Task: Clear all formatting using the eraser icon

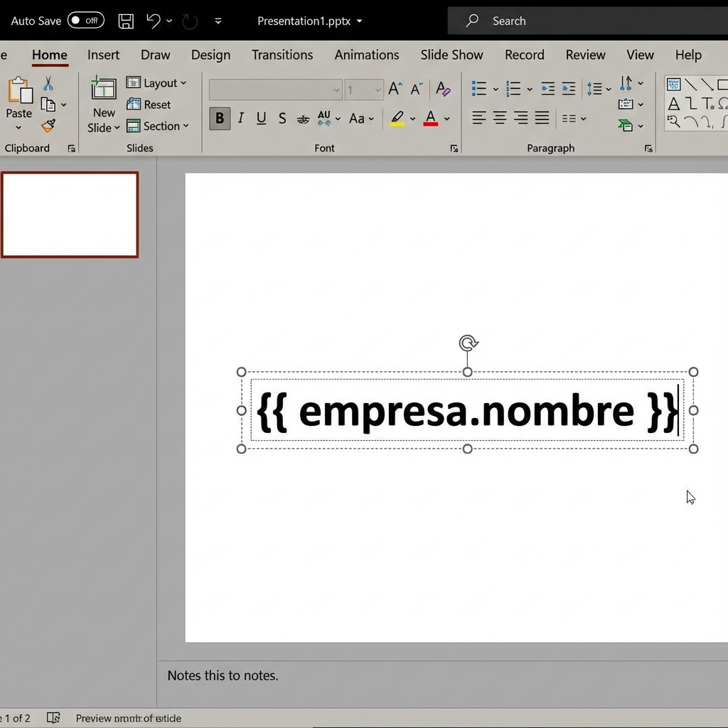Action: pos(443,89)
